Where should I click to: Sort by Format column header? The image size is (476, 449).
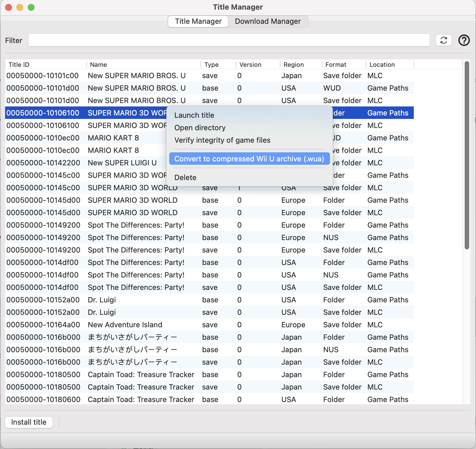(x=344, y=65)
